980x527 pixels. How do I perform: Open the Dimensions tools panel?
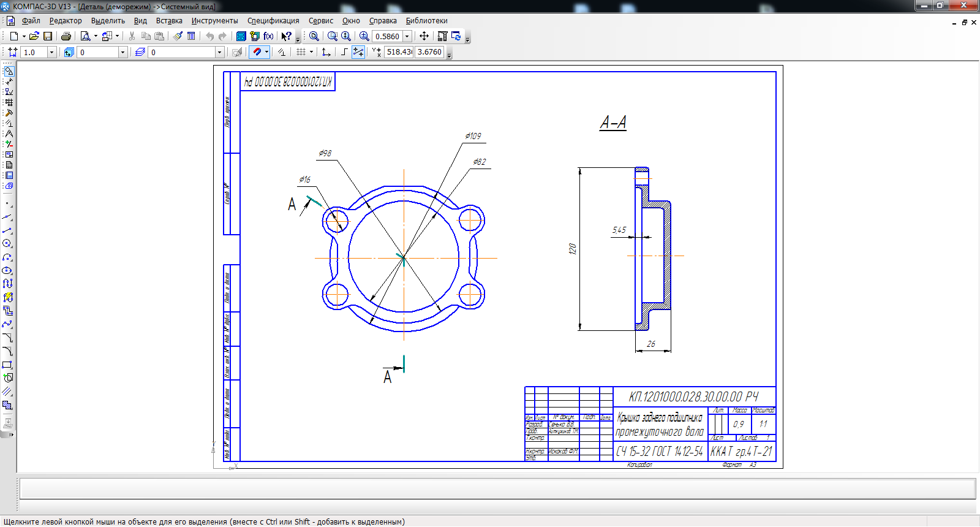(x=9, y=82)
